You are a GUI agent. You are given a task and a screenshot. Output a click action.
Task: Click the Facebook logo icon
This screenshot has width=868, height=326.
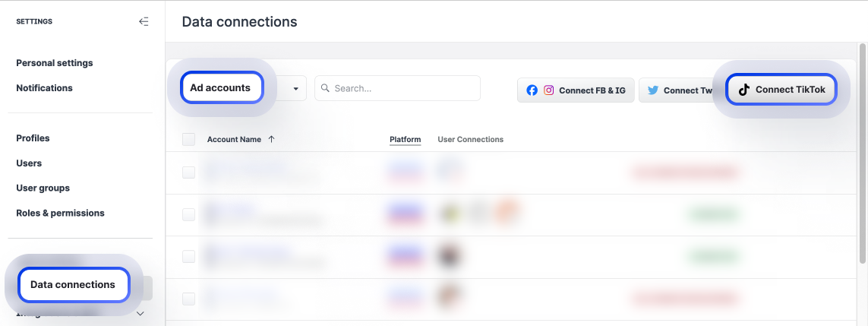point(532,90)
